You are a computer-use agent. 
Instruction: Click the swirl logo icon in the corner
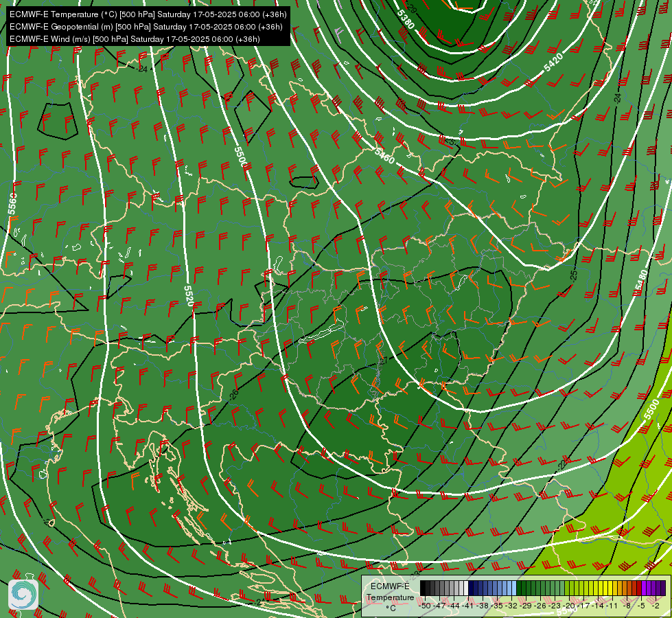pos(23,595)
